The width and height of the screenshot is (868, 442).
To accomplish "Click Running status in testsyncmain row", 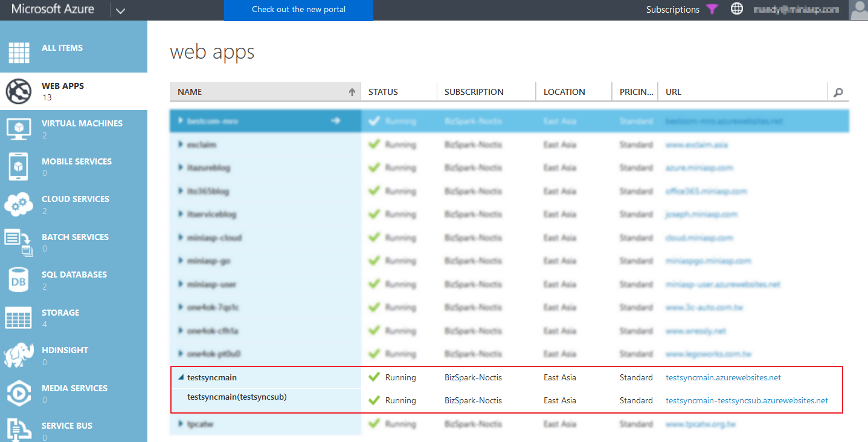I will click(400, 377).
